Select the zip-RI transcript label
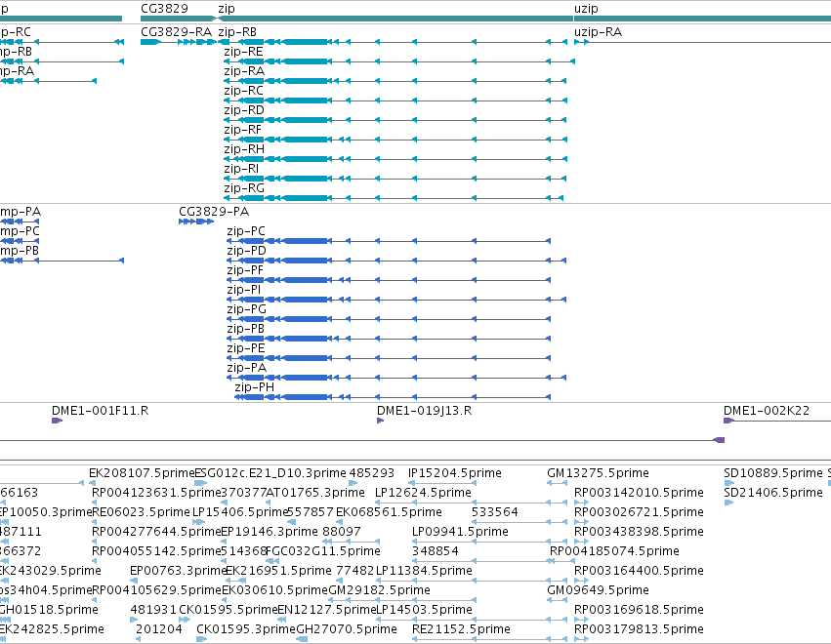 241,170
